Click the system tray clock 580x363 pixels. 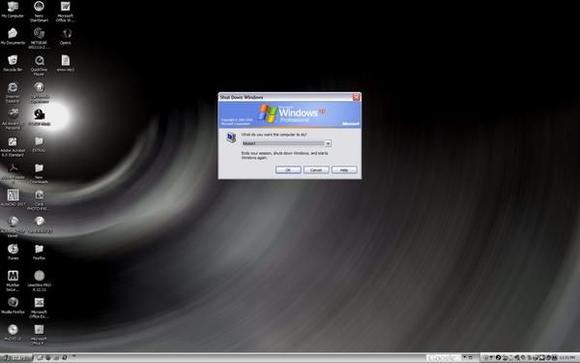(x=568, y=357)
